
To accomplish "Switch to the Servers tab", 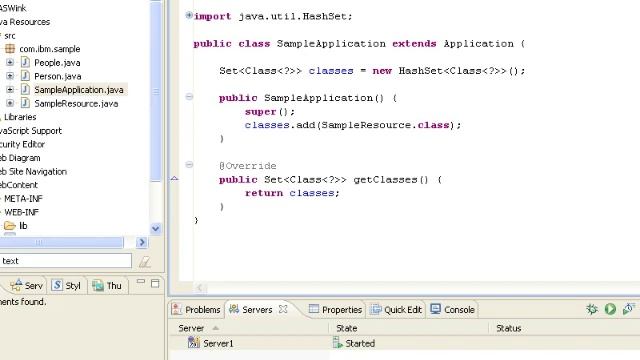I will tap(251, 310).
